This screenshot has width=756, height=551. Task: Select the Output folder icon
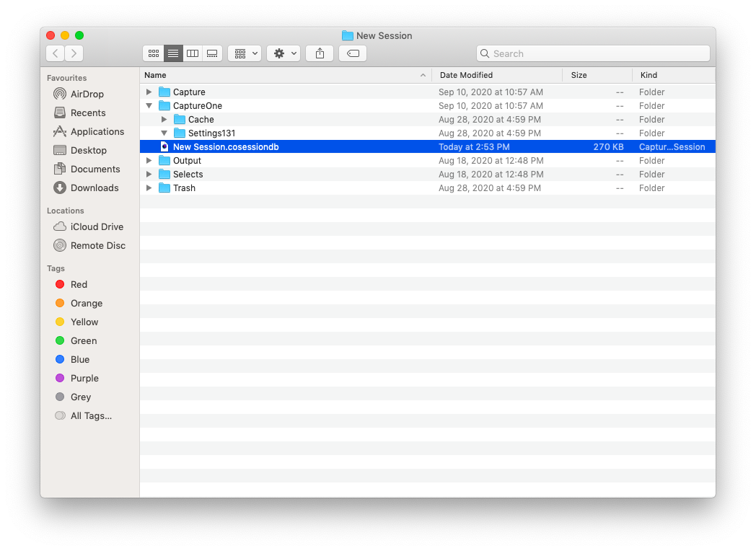[164, 161]
